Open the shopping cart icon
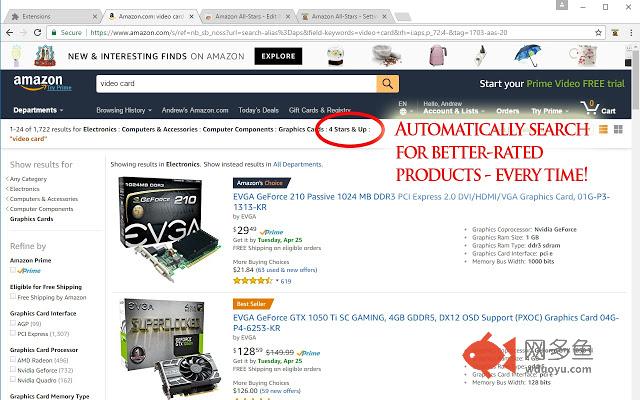Image resolution: width=640 pixels, height=400 pixels. click(598, 108)
